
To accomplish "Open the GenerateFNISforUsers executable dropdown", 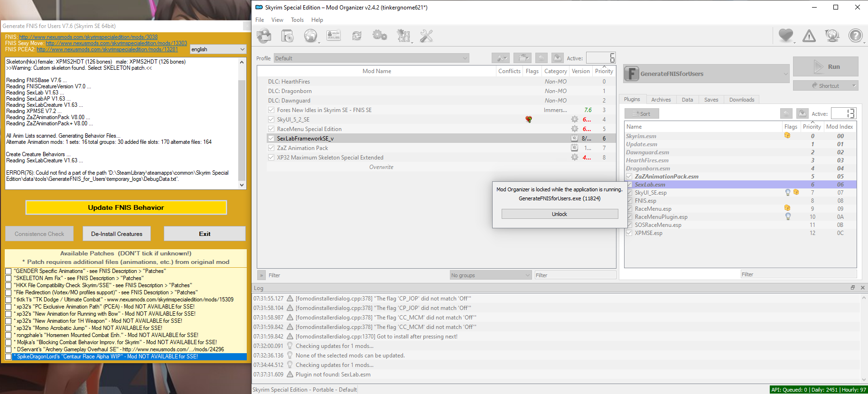I will 706,74.
